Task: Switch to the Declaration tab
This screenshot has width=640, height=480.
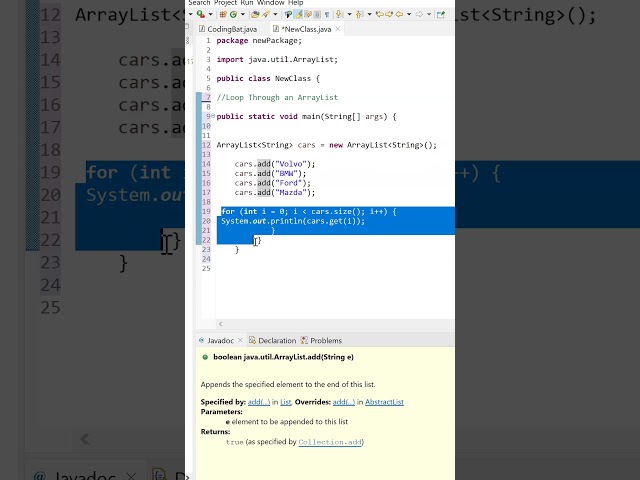Action: tap(273, 340)
